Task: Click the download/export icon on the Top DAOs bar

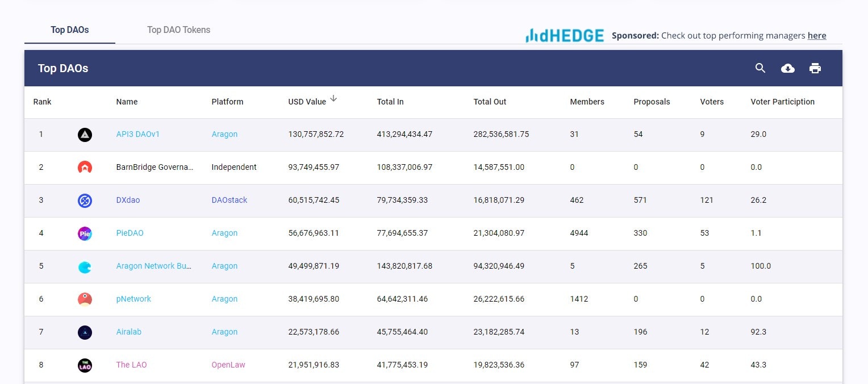Action: pos(788,68)
